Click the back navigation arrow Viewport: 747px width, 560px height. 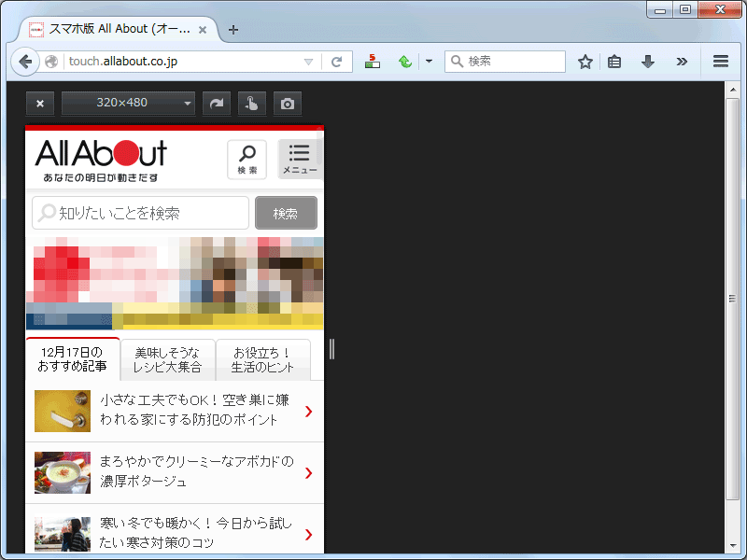pyautogui.click(x=25, y=62)
